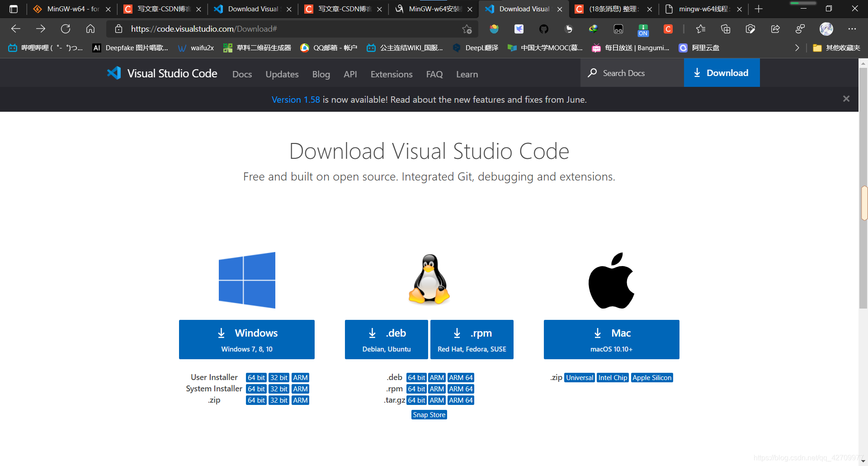Download the .rpm Red Hat package
Screen dimensions: 868x466
point(472,339)
